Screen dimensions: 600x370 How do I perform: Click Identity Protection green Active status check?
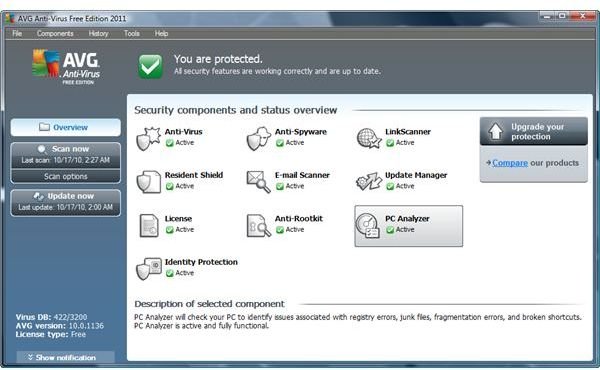click(170, 273)
